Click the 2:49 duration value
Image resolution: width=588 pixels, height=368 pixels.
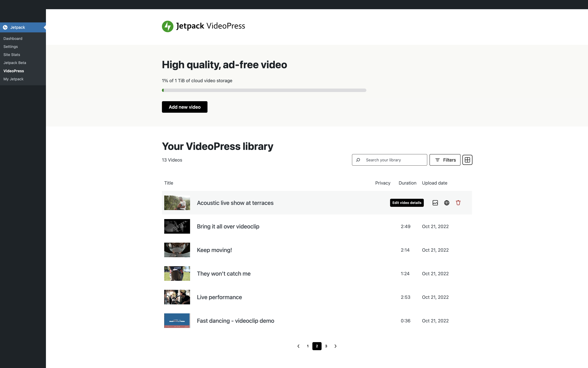click(406, 226)
